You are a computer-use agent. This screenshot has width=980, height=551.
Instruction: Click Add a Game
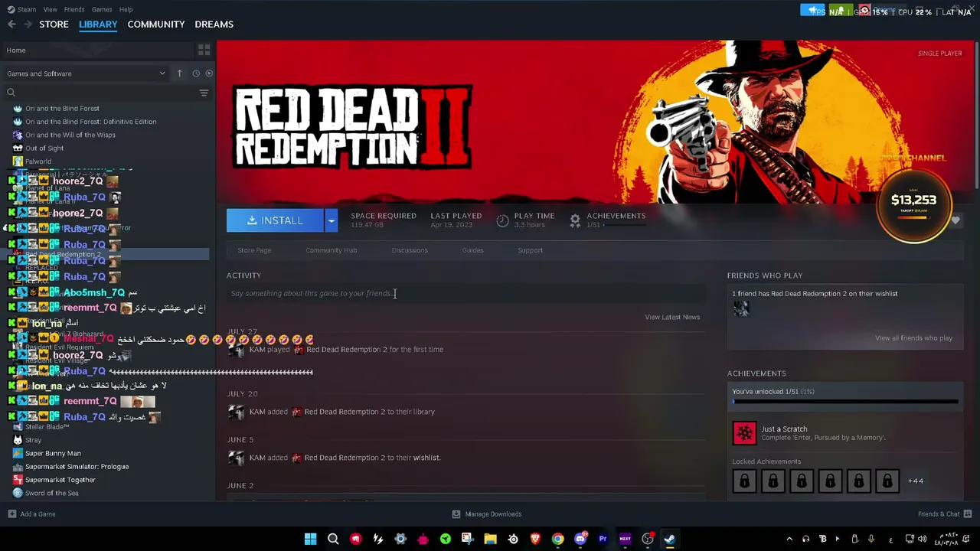point(38,514)
